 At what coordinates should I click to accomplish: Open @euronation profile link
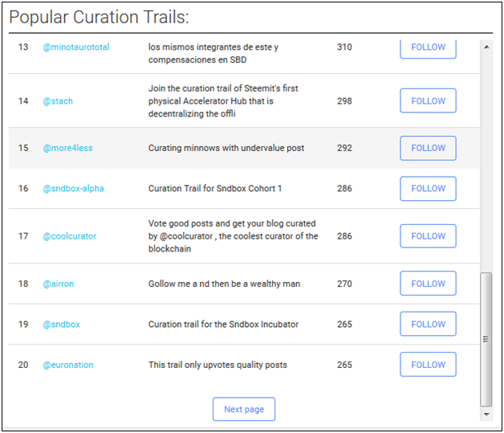(x=68, y=365)
